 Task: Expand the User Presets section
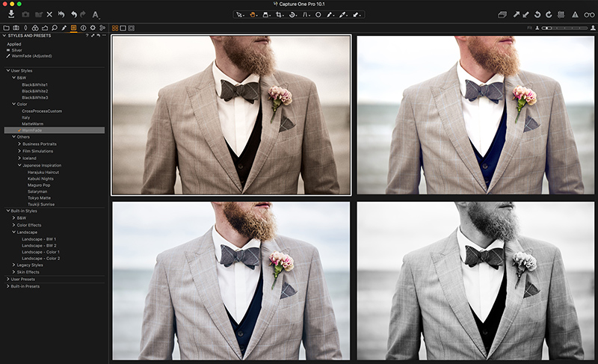pos(8,279)
